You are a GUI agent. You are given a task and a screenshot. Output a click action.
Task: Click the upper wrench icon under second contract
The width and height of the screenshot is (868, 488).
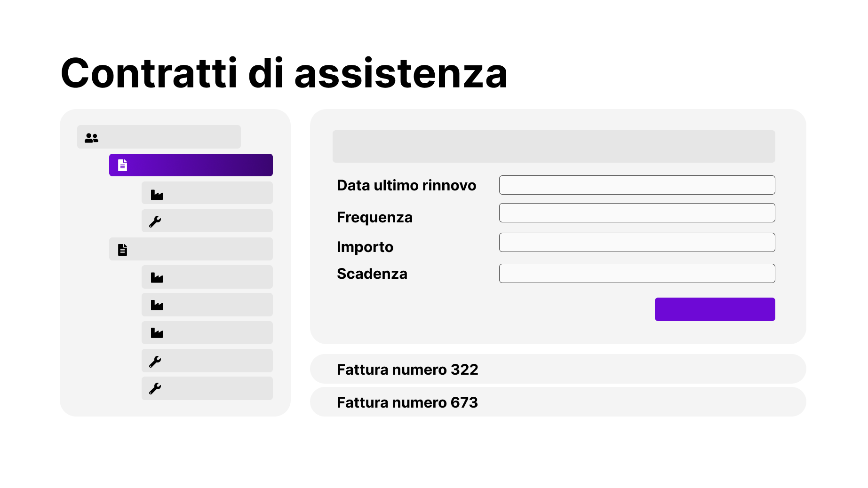click(x=155, y=361)
